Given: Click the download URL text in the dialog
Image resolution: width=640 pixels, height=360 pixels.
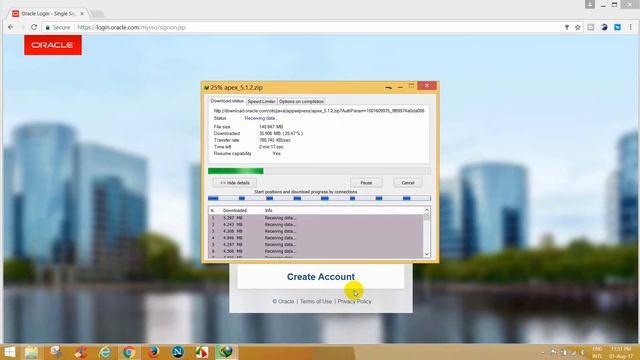Looking at the screenshot, I should click(x=319, y=111).
